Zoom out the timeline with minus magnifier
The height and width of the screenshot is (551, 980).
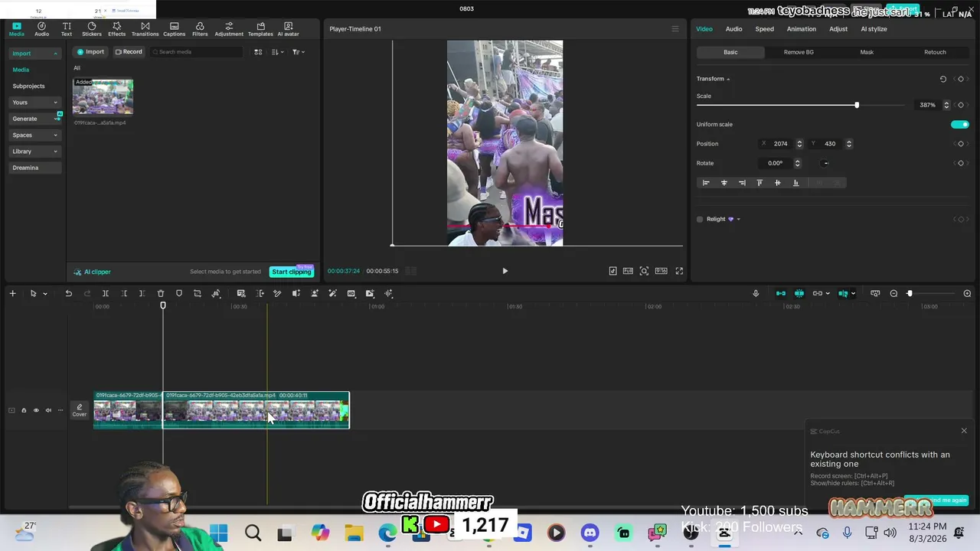[893, 293]
